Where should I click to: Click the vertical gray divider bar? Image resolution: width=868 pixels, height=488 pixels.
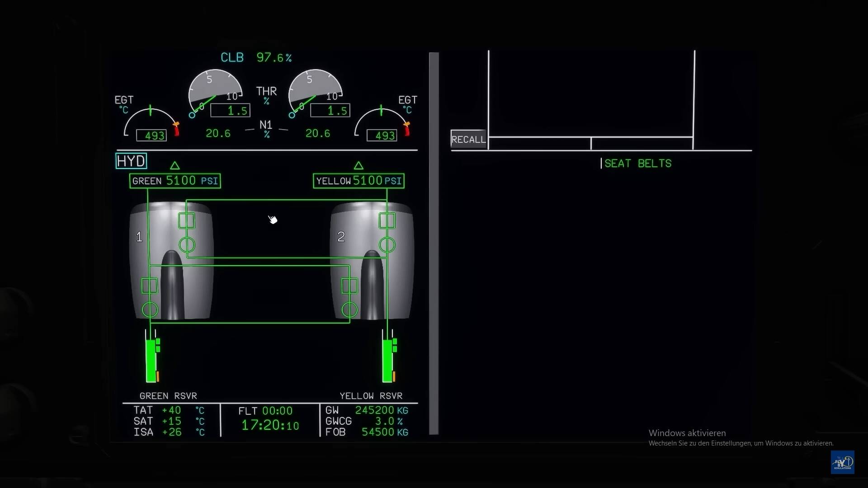(x=434, y=244)
